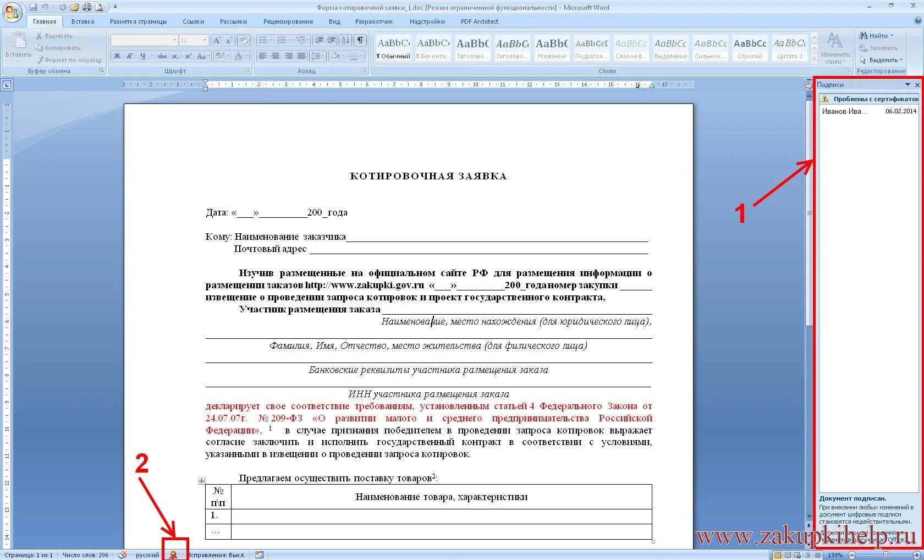The image size is (924, 560).
Task: Toggle the ruler view button above scrollbar
Action: [x=809, y=85]
